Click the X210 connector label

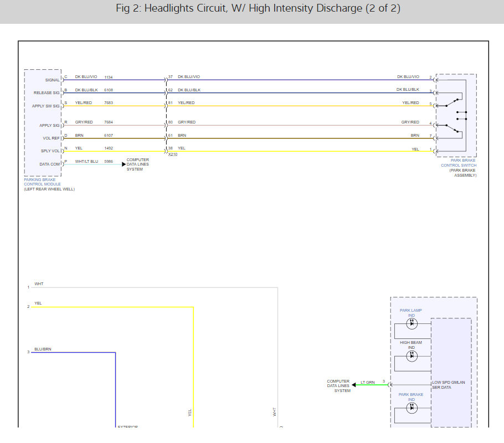click(173, 154)
